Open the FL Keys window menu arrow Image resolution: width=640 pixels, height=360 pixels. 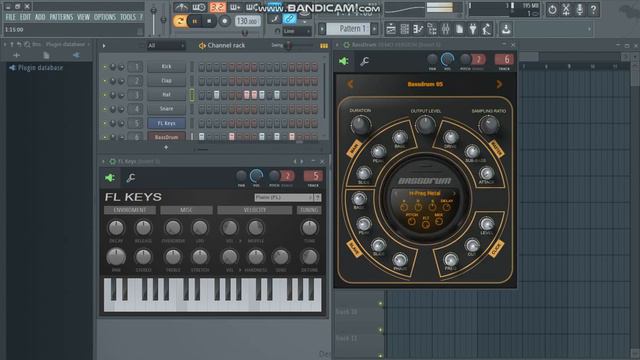[103, 162]
